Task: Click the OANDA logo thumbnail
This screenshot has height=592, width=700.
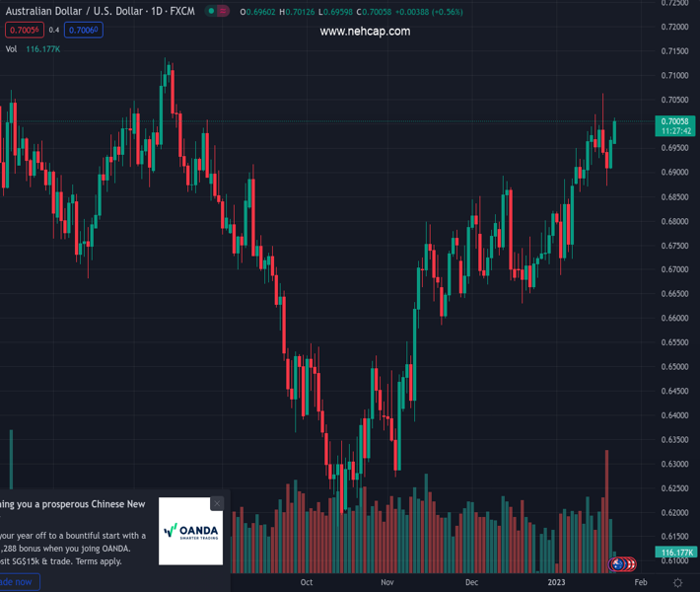Action: pos(190,531)
